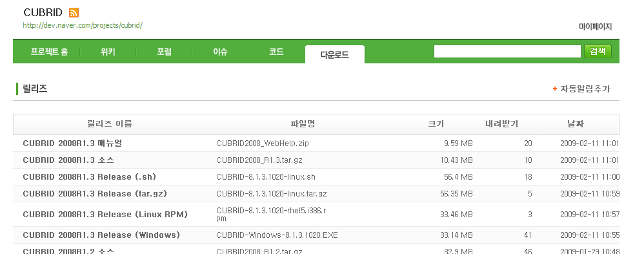The height and width of the screenshot is (254, 644).
Task: Click the green 검색 button
Action: click(598, 52)
